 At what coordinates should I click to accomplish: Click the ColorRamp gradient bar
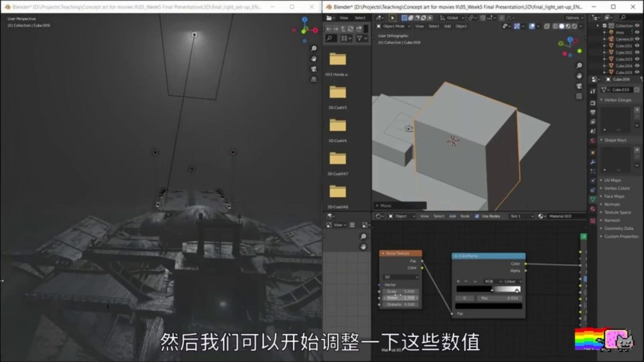488,289
